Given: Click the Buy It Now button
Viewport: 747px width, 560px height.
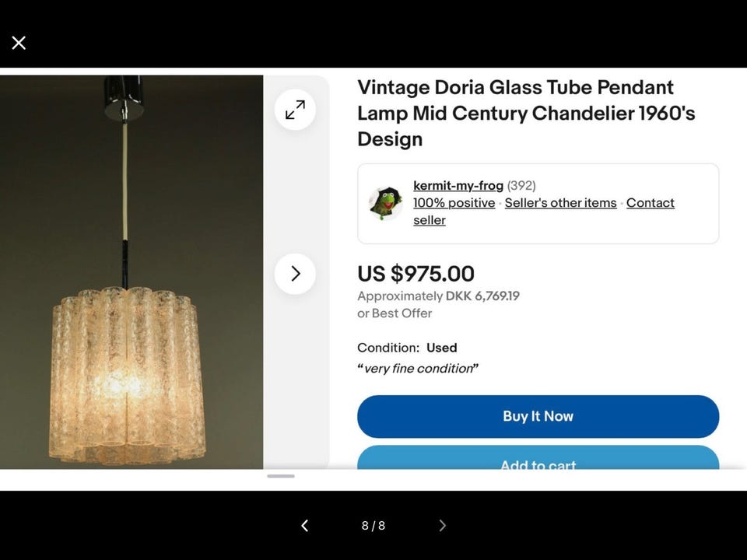Looking at the screenshot, I should tap(538, 416).
